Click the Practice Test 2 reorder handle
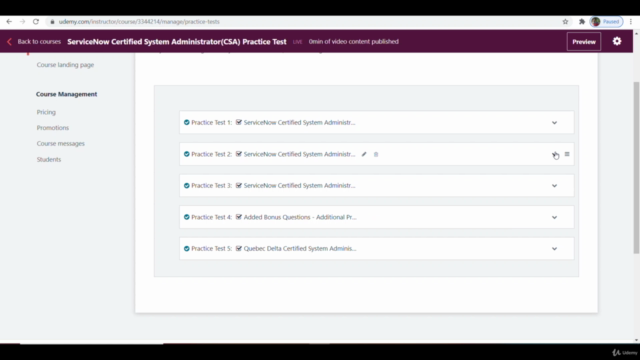The height and width of the screenshot is (360, 640). point(567,154)
